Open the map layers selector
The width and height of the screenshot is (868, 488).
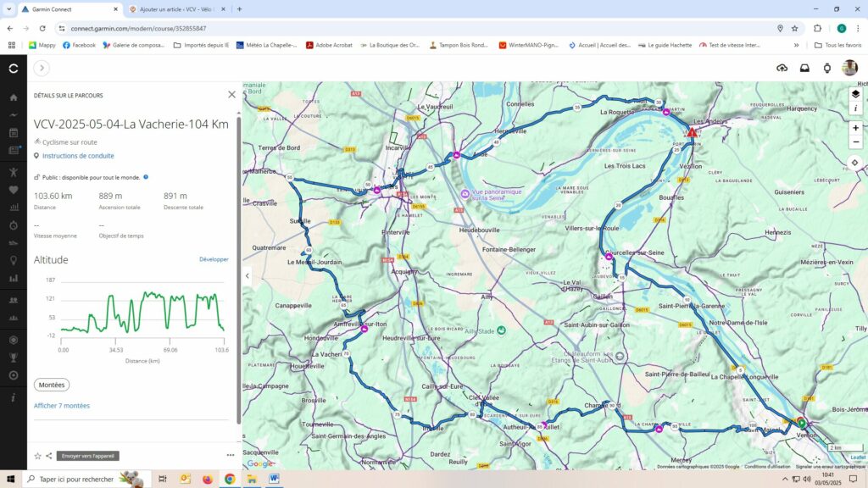click(855, 94)
